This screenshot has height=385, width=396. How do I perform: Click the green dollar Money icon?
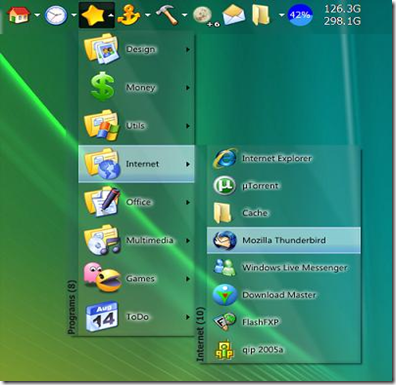coord(102,87)
